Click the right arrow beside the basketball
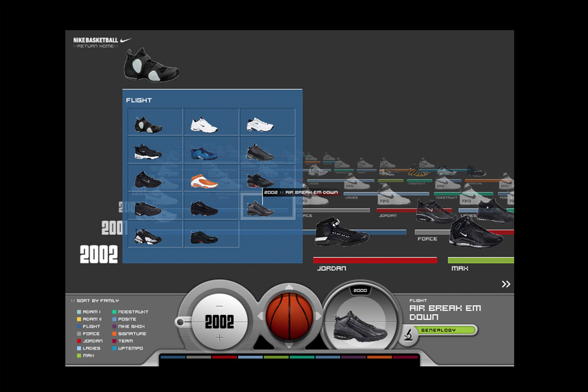Screen dimensions: 588x392 click(x=318, y=316)
